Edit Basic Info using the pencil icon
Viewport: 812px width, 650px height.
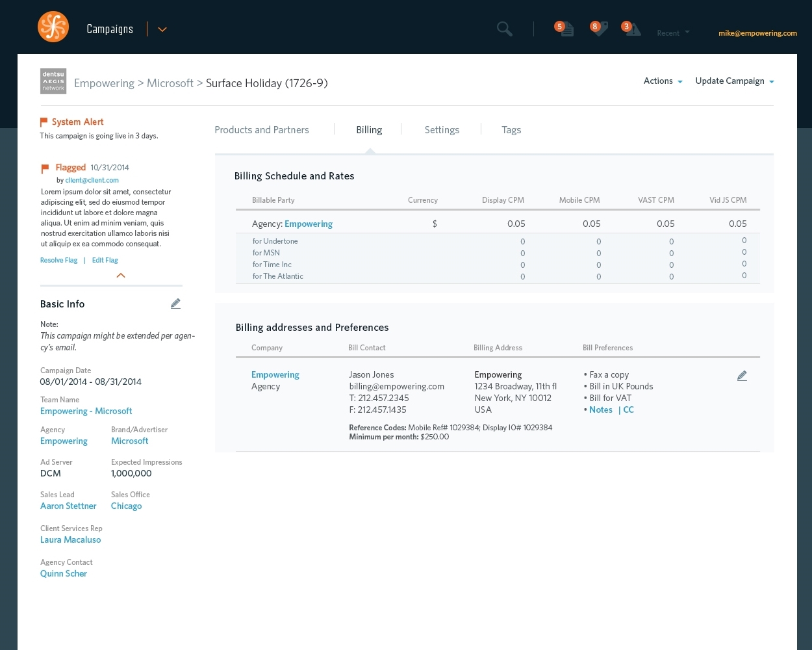point(175,303)
